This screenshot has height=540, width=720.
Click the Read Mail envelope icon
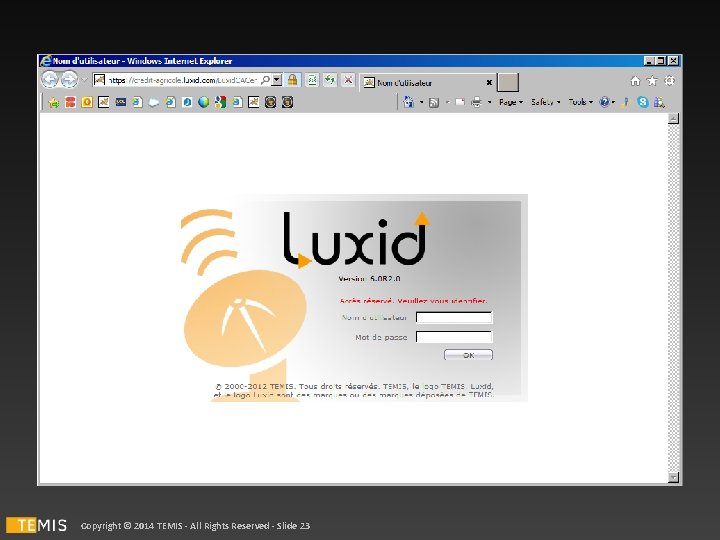click(460, 102)
